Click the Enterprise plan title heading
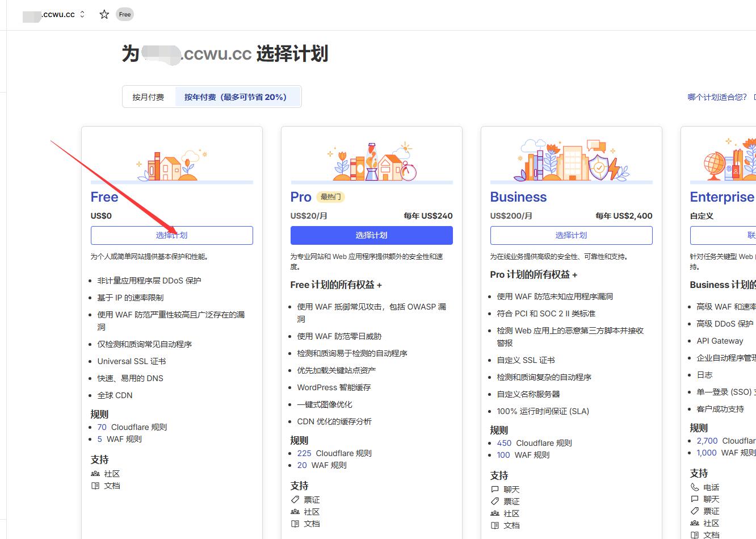This screenshot has width=756, height=539. pos(723,197)
